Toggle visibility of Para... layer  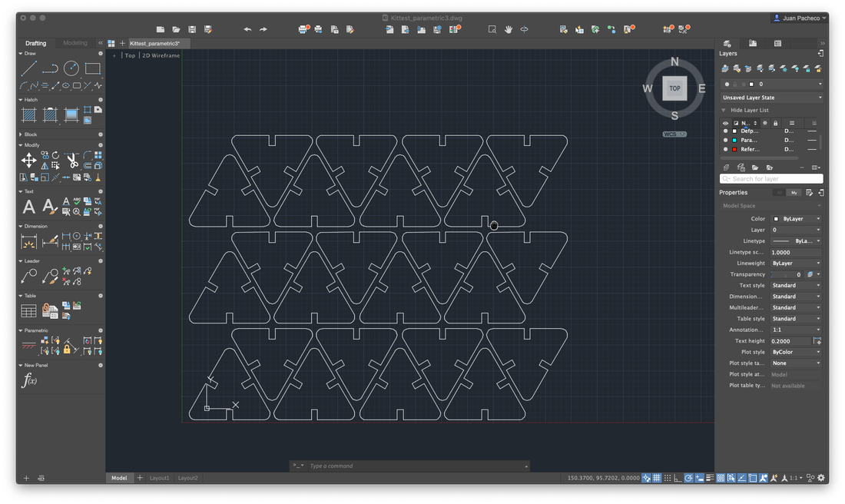pos(725,140)
